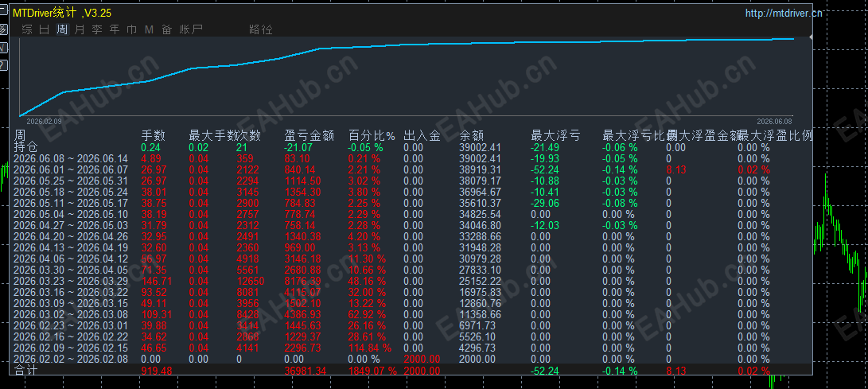Click the total profit 36981.34
Screen dimensions: 868x389
(305, 371)
